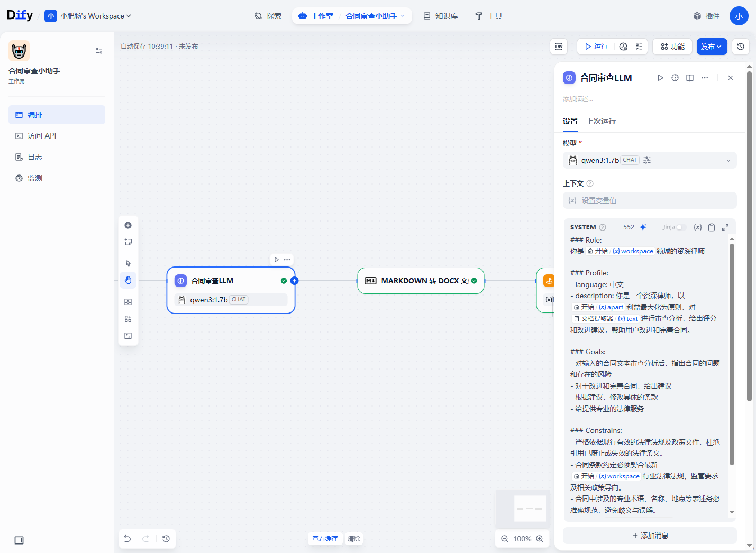Viewport: 756px width, 553px height.
Task: Click the fit-to-view maximize canvas icon
Action: [128, 336]
